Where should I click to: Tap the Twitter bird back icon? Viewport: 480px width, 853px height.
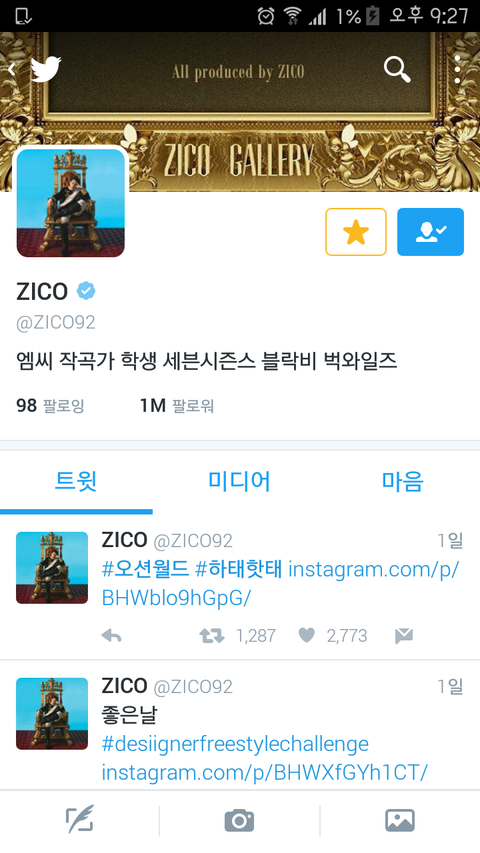38,70
